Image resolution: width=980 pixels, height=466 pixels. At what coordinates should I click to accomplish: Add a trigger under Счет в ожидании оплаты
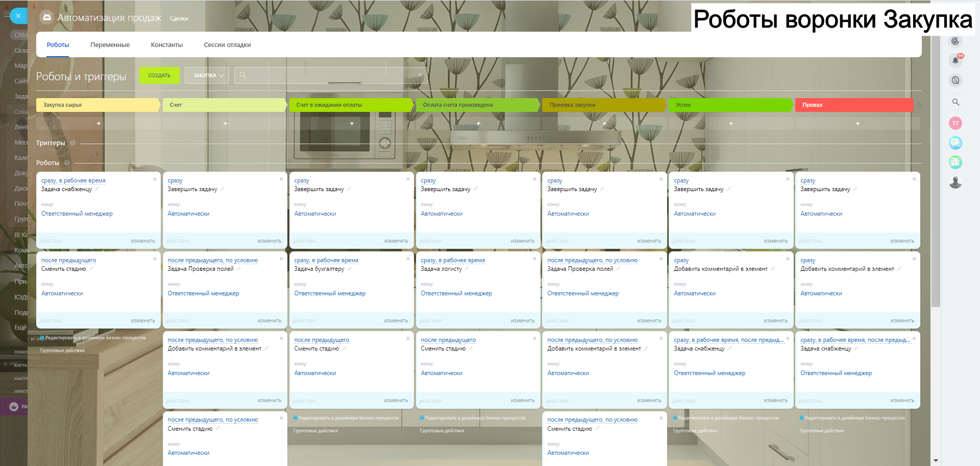352,124
